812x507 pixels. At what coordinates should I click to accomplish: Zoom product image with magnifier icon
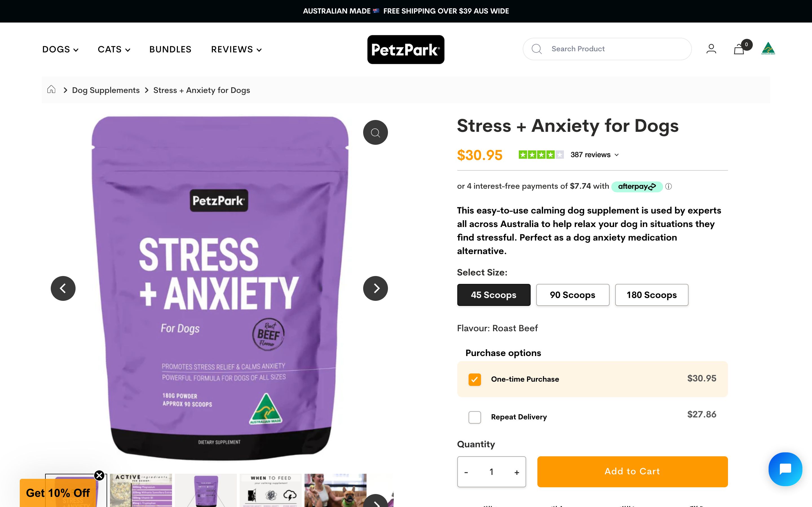click(x=376, y=132)
